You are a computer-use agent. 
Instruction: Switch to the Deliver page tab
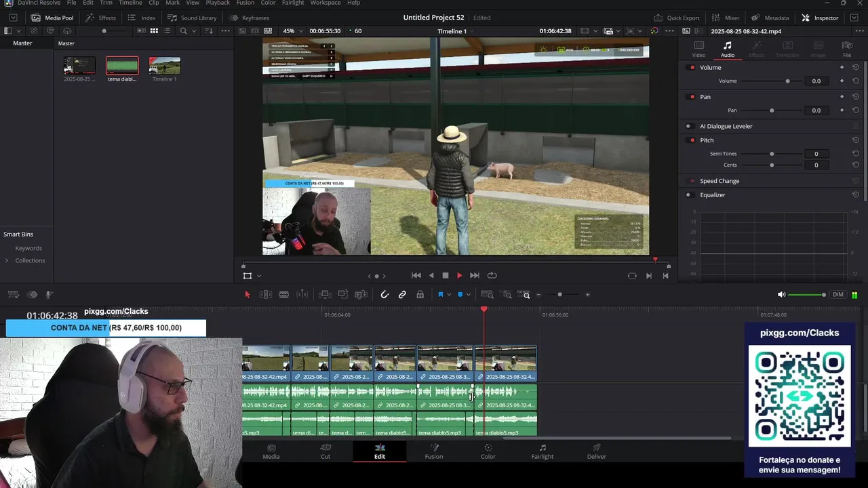click(597, 451)
